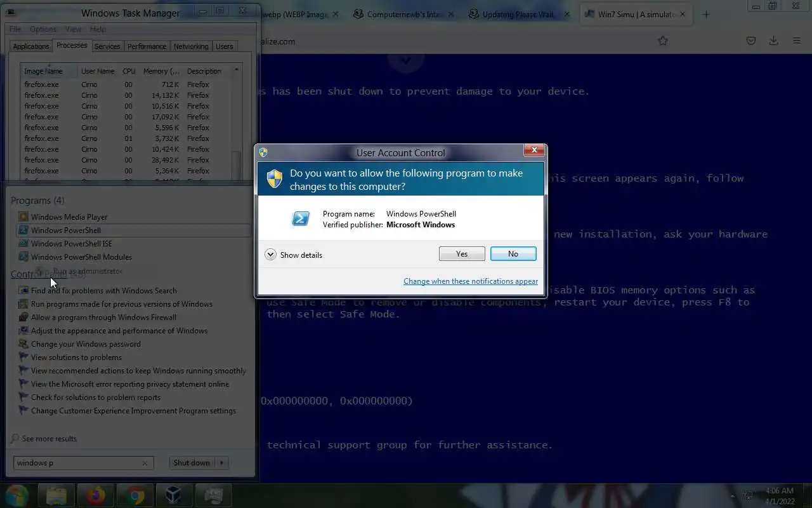Open Firefox Downloads panel icon
The image size is (812, 508).
point(773,41)
